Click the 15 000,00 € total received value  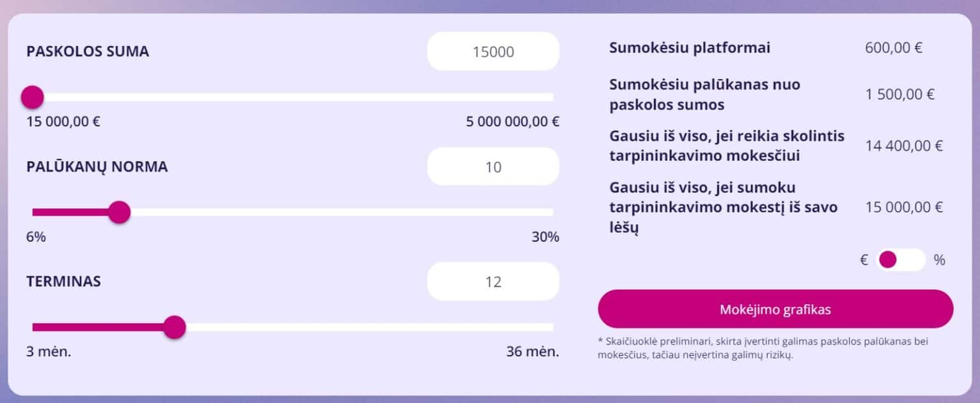click(903, 207)
